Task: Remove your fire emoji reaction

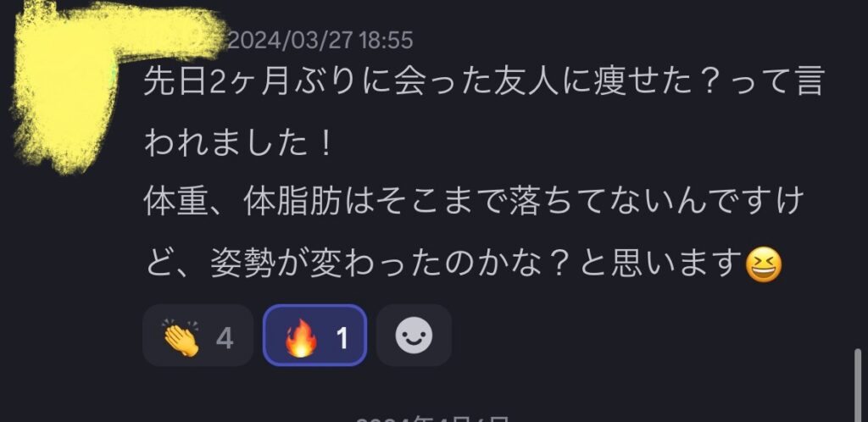Action: (x=314, y=336)
